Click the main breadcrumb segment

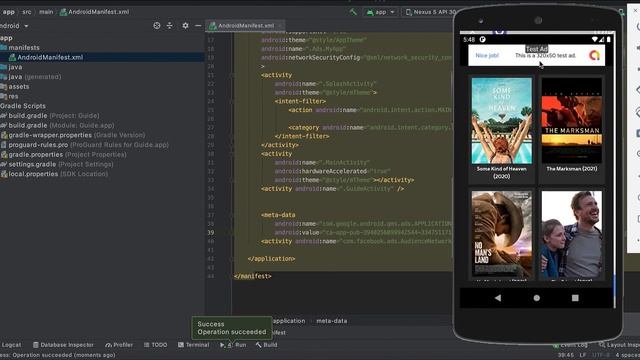[46, 12]
